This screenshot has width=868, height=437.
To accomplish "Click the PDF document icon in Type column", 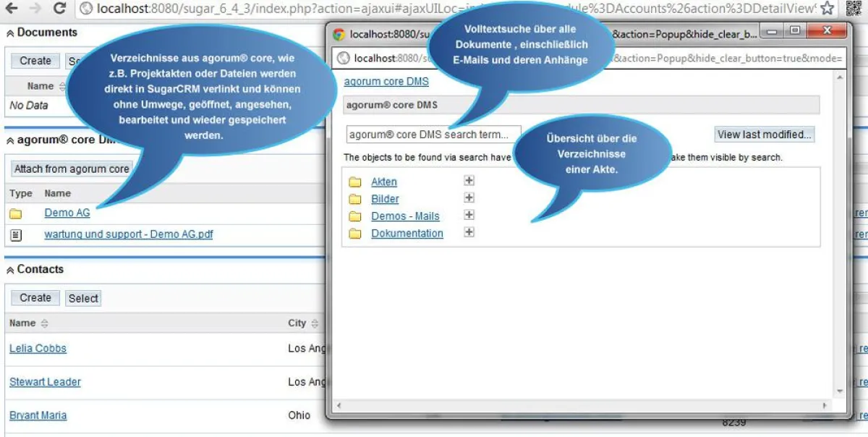I will click(x=16, y=234).
